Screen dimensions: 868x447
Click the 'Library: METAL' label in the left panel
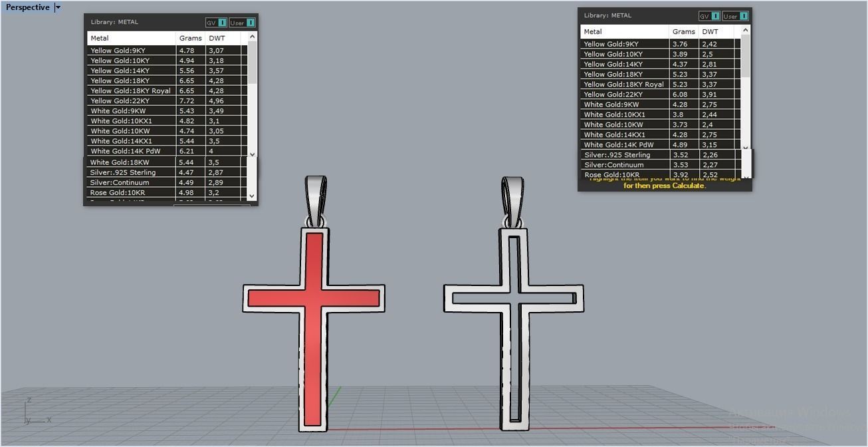pos(114,22)
